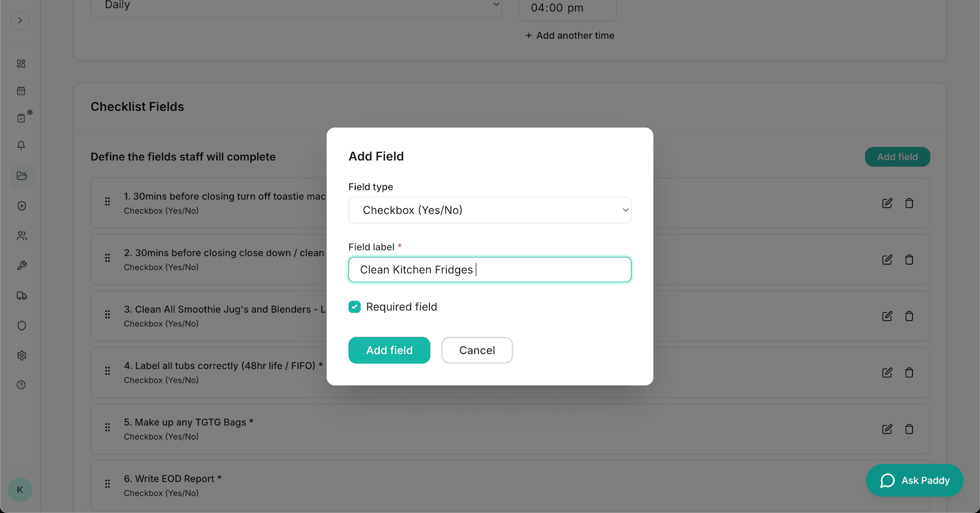Open the delivery truck icon in sidebar
The width and height of the screenshot is (980, 513).
point(22,296)
